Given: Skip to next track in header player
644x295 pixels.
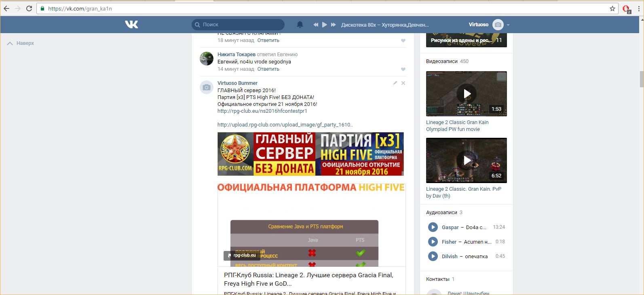Looking at the screenshot, I should (x=334, y=25).
